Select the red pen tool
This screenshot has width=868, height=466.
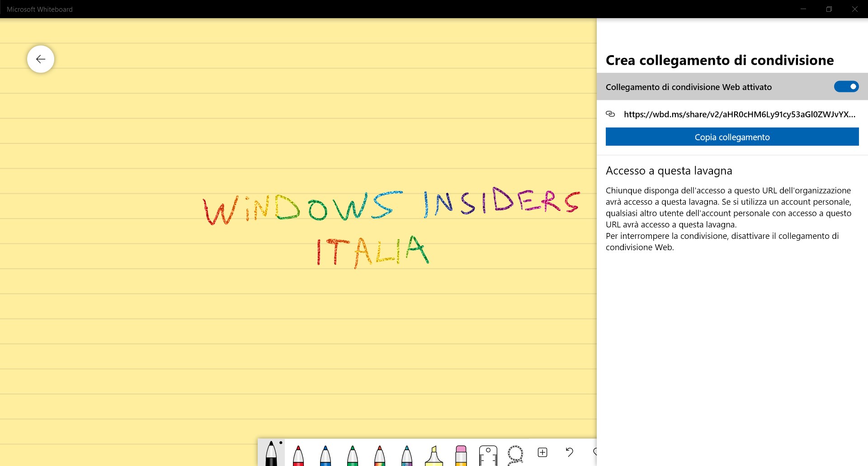tap(298, 455)
